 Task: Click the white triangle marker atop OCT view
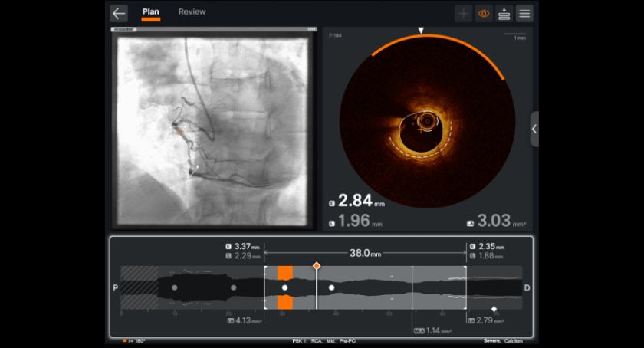click(420, 31)
